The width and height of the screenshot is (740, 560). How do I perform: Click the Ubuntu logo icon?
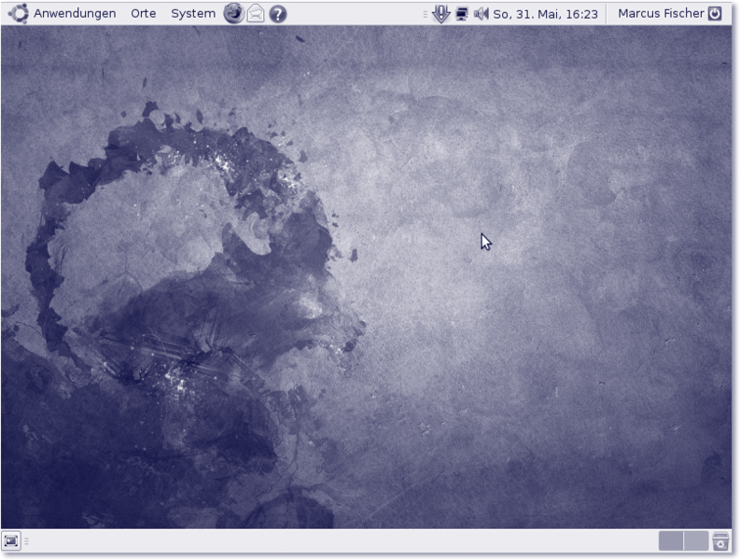(x=18, y=14)
